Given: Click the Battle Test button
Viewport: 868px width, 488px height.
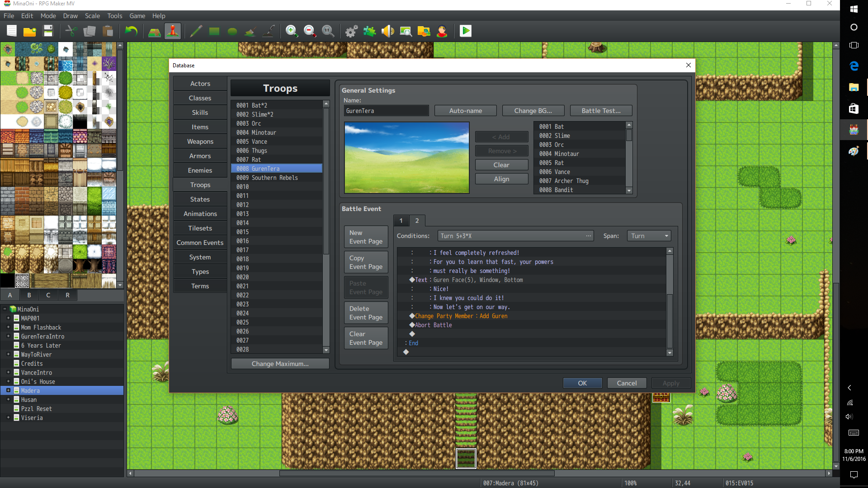Looking at the screenshot, I should pyautogui.click(x=601, y=111).
